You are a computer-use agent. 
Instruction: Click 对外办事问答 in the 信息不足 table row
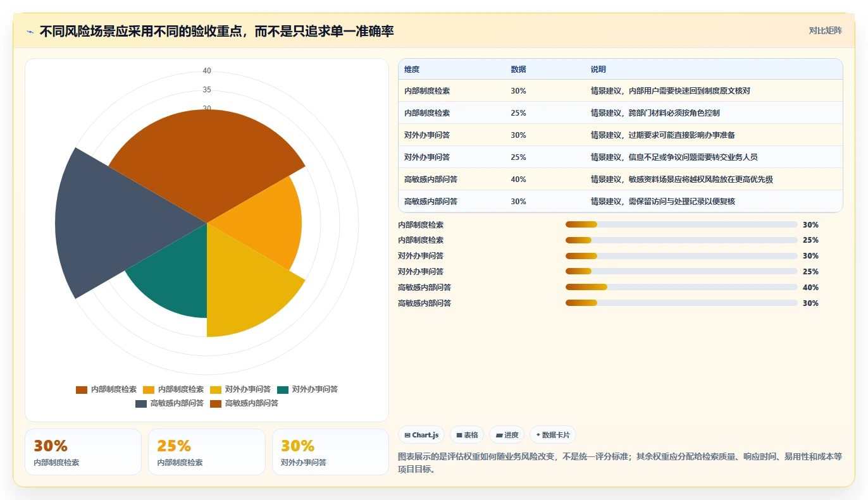[x=427, y=157]
